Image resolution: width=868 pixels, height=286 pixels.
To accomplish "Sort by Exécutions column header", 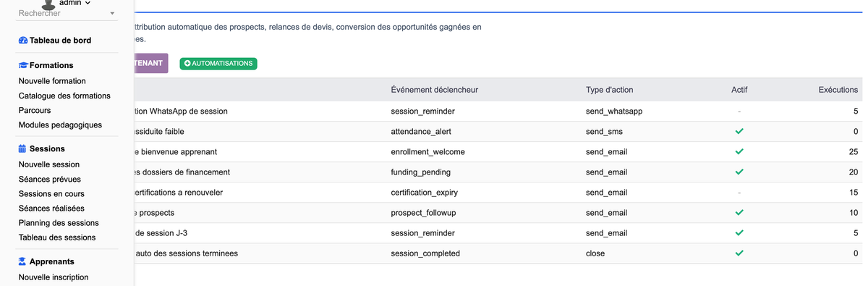I will tap(838, 90).
